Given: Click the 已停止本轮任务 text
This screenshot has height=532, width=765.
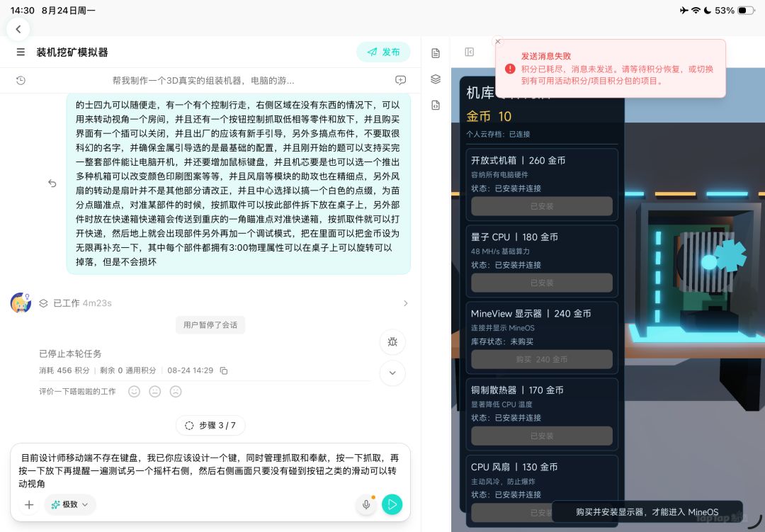Looking at the screenshot, I should pos(70,354).
